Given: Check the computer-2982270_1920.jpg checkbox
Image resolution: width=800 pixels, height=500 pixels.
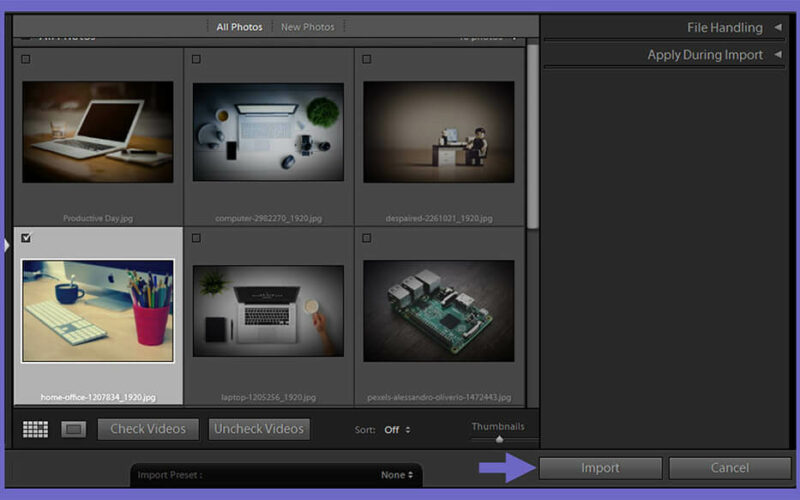Looking at the screenshot, I should (x=196, y=59).
